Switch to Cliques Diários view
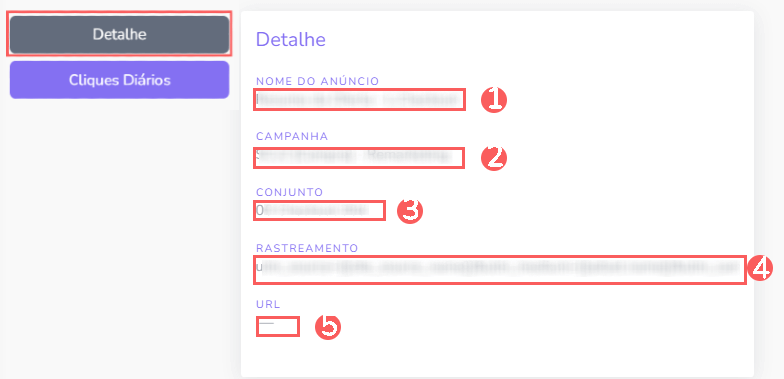 pos(119,80)
